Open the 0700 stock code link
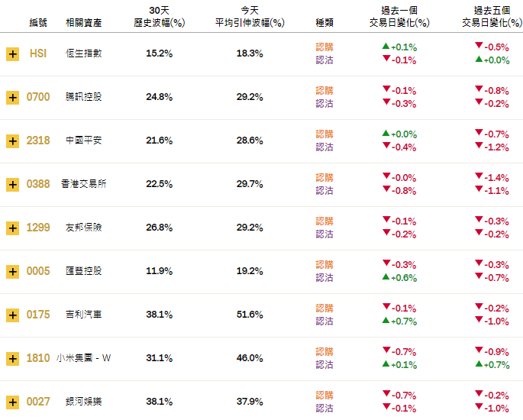The width and height of the screenshot is (523, 420). [x=37, y=97]
